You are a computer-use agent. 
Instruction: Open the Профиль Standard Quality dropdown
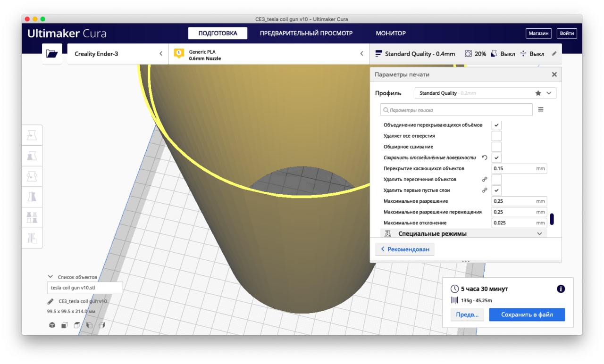[x=486, y=93]
